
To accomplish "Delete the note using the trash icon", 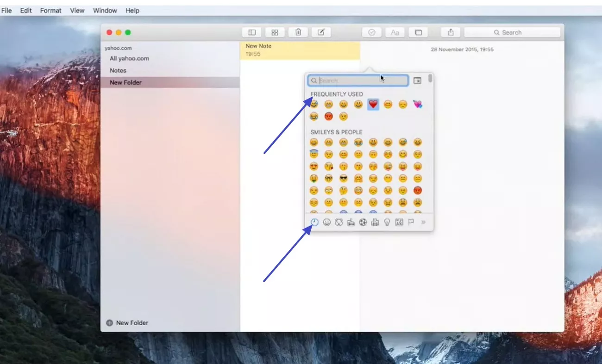I will click(x=298, y=32).
